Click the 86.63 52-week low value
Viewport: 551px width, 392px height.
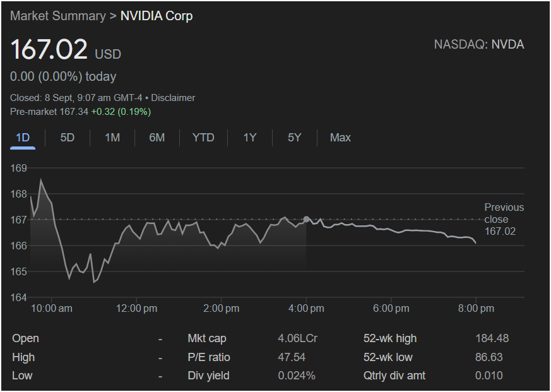[x=489, y=357]
